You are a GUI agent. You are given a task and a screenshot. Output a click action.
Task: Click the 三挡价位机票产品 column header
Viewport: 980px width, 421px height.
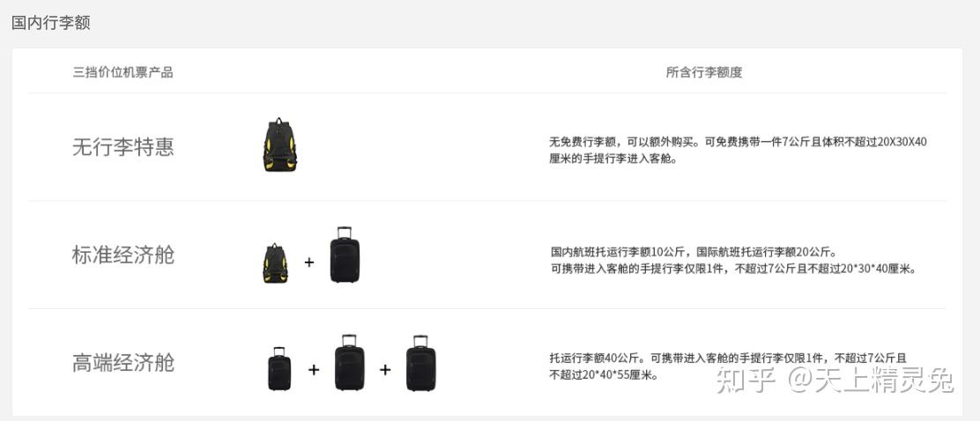[122, 72]
